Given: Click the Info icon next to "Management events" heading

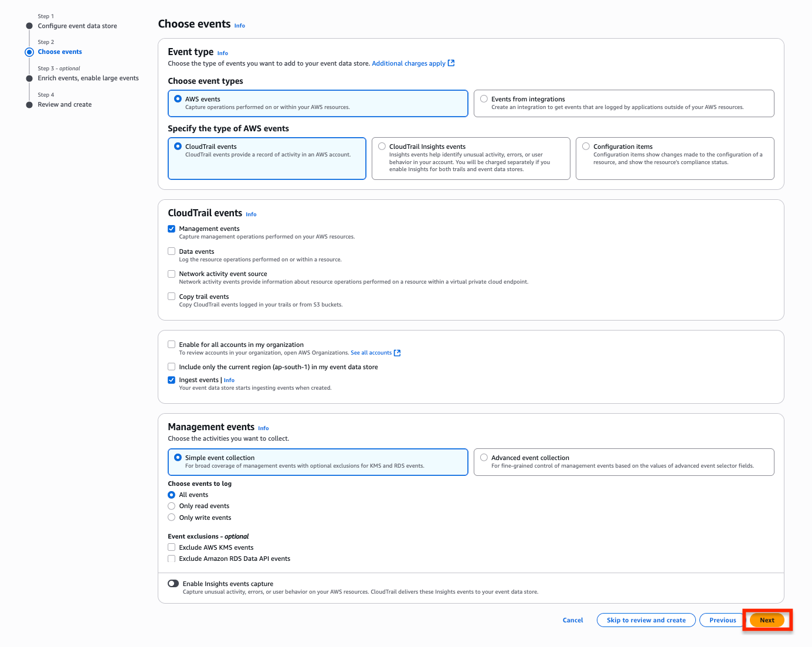Looking at the screenshot, I should click(263, 428).
